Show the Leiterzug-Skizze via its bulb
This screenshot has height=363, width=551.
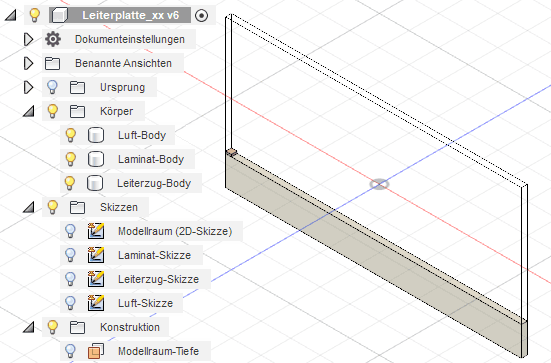(71, 279)
